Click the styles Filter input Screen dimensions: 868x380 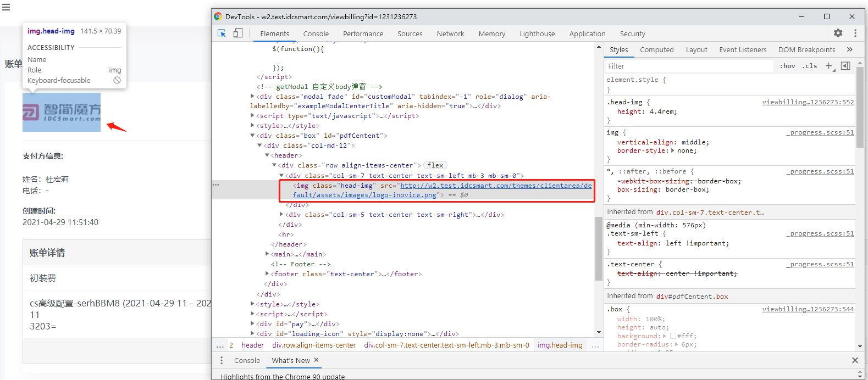(689, 66)
